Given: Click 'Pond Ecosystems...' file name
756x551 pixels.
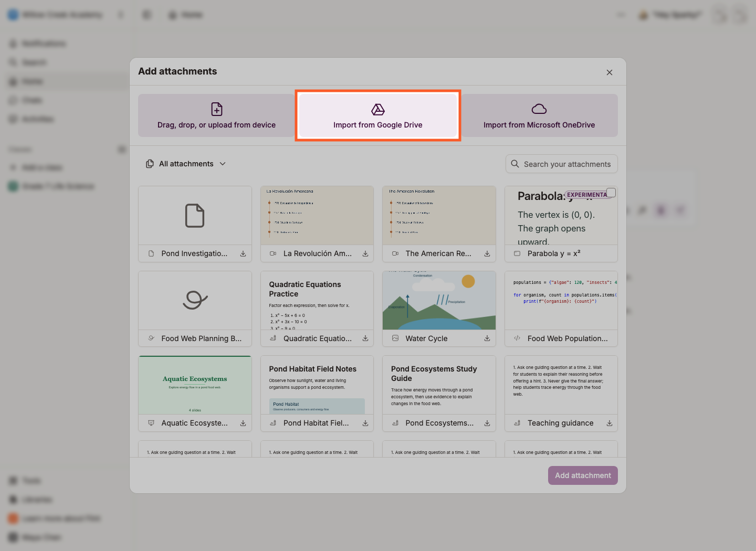Looking at the screenshot, I should pyautogui.click(x=439, y=423).
